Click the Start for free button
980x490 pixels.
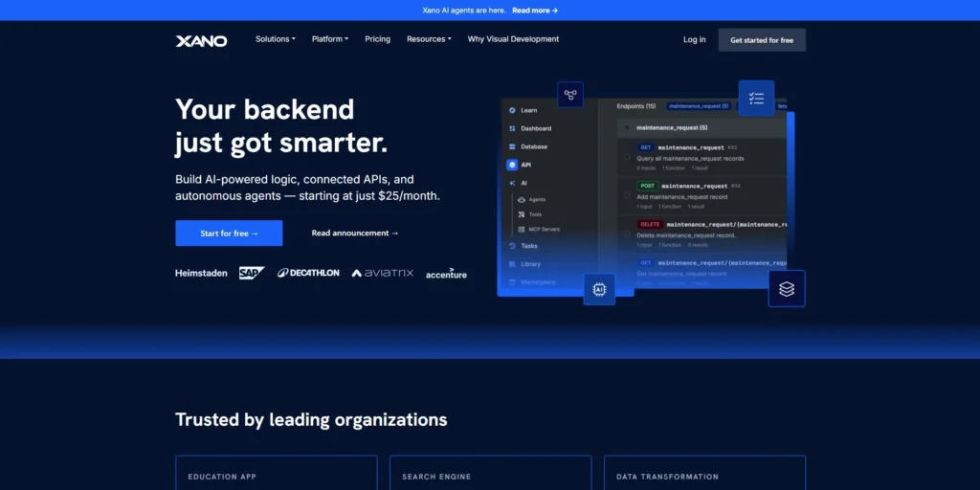(229, 234)
